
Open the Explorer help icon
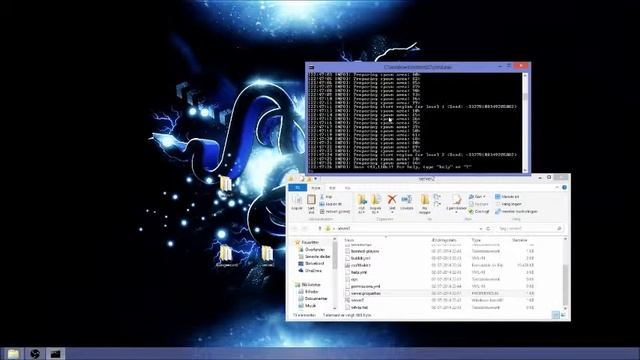[564, 187]
